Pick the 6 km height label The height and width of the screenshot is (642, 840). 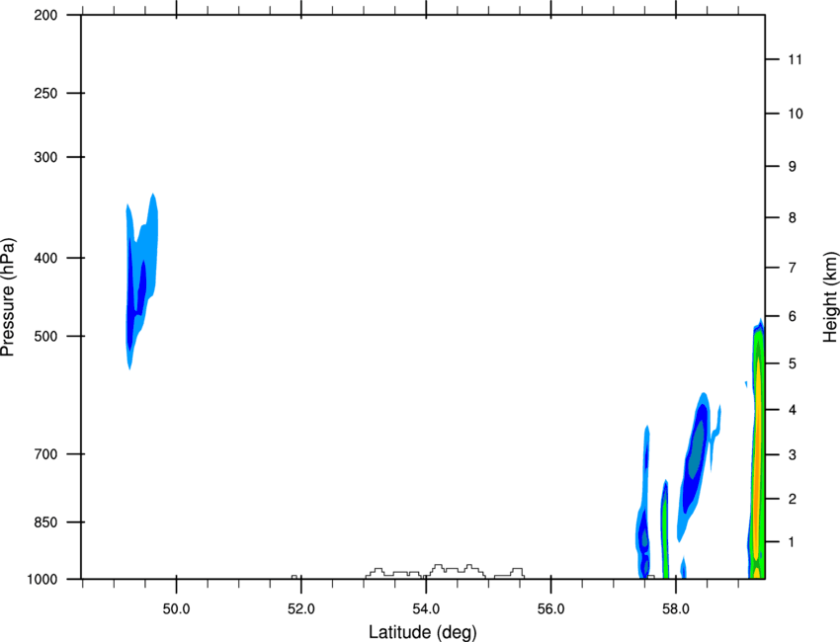793,316
